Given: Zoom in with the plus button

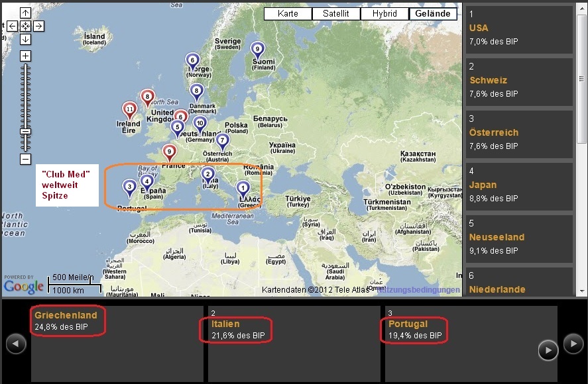Looking at the screenshot, I should coord(25,56).
